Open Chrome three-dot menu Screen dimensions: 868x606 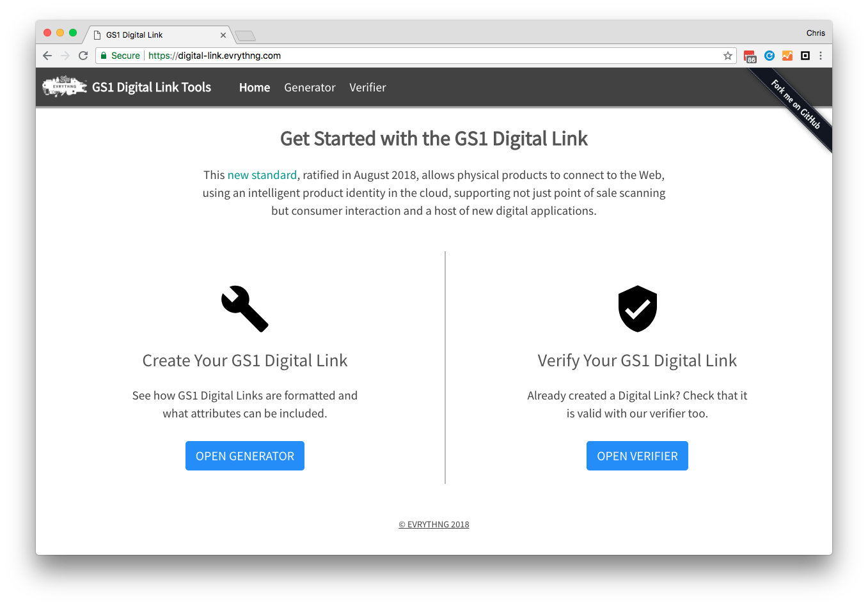(821, 56)
